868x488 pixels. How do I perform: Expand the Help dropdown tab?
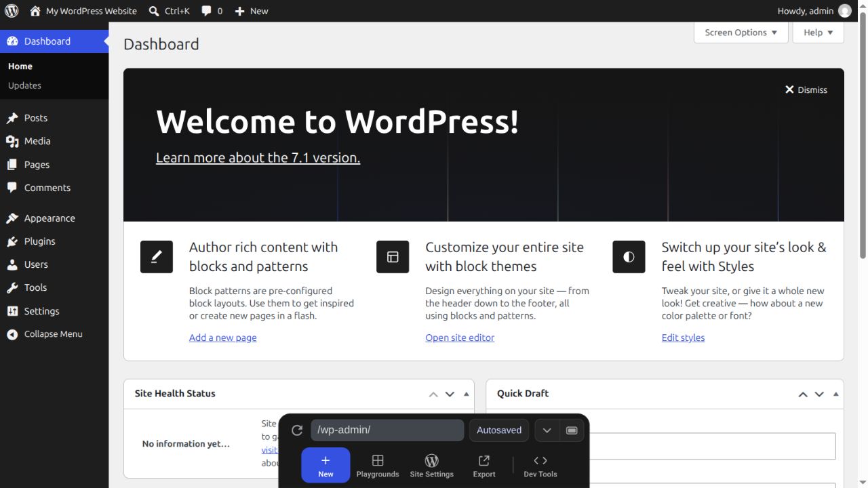tap(818, 33)
